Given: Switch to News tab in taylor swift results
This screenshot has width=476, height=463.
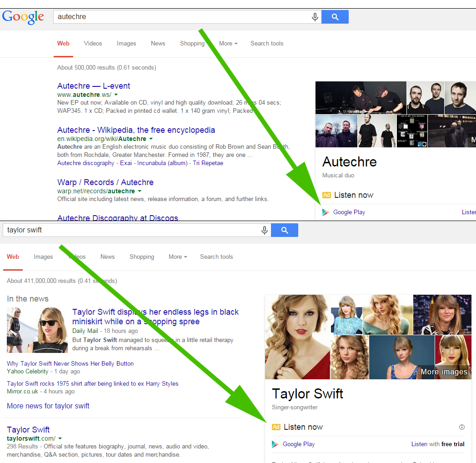Looking at the screenshot, I should click(107, 257).
